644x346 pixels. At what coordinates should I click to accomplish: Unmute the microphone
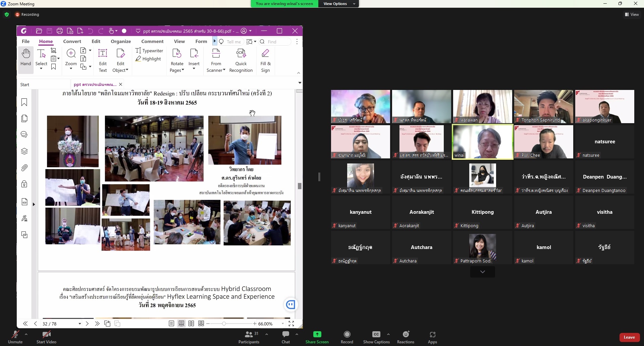pos(15,337)
